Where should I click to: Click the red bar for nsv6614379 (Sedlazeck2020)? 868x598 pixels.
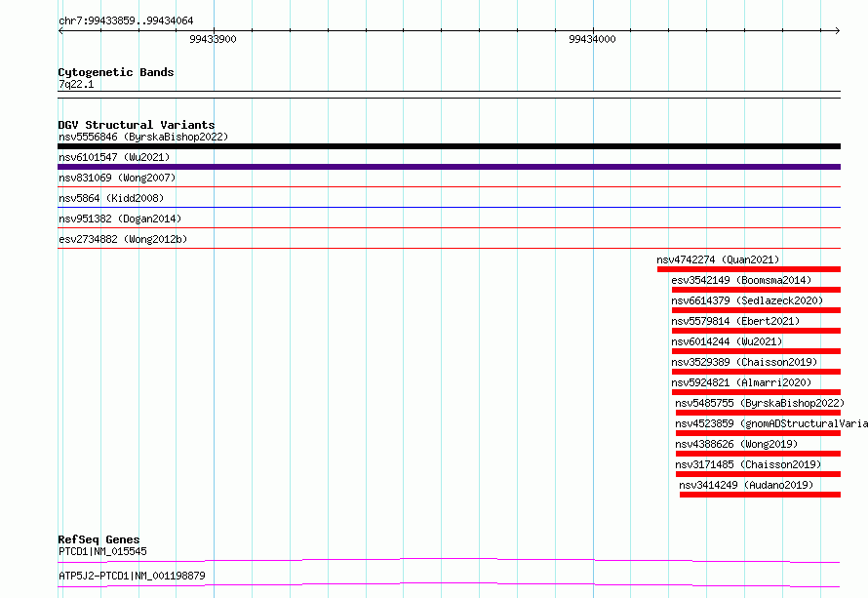pyautogui.click(x=756, y=310)
